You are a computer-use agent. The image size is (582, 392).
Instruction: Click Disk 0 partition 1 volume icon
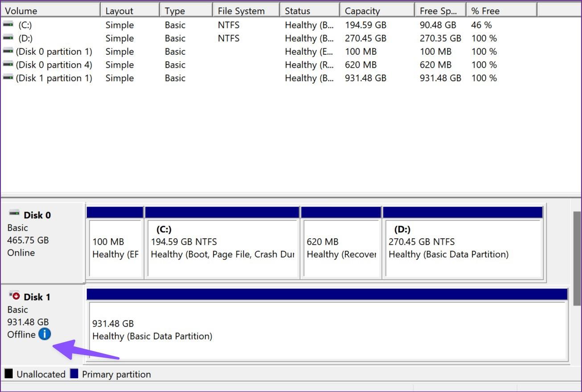point(8,52)
